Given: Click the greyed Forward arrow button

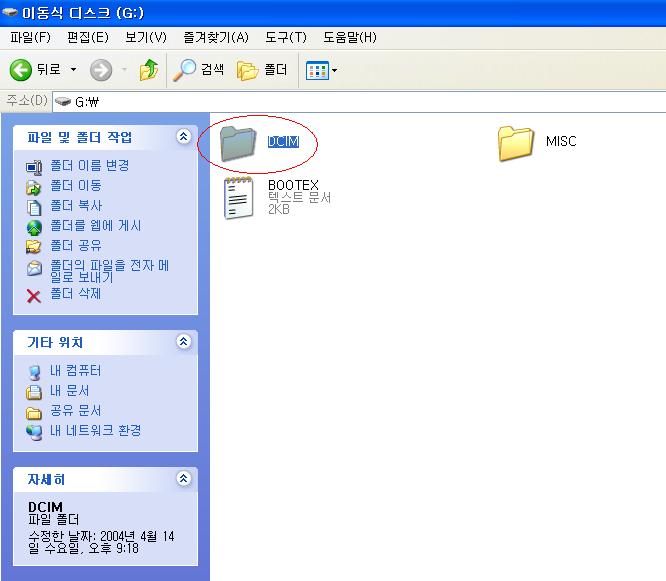Looking at the screenshot, I should (x=101, y=70).
